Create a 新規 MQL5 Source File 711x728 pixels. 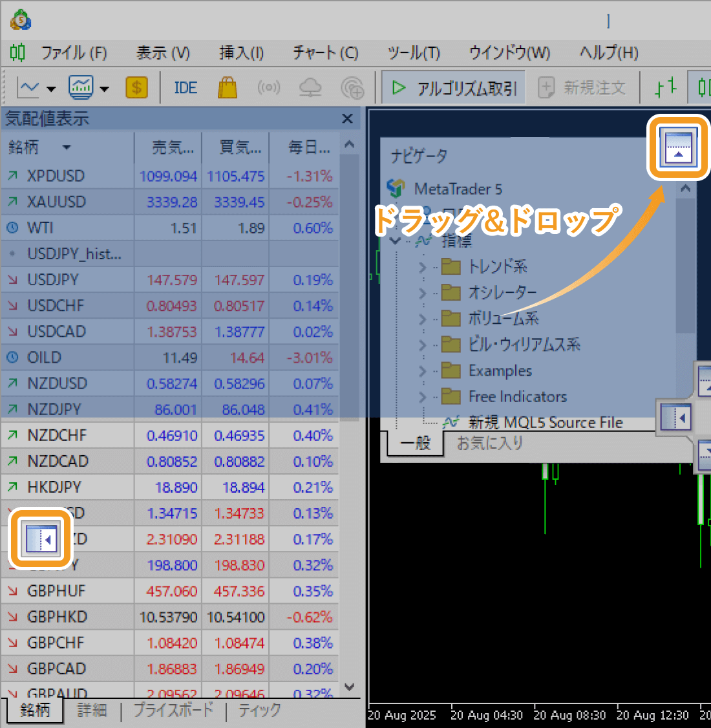click(546, 422)
